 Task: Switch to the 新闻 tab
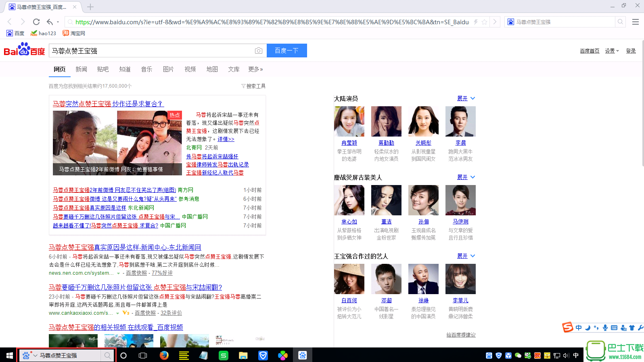81,69
